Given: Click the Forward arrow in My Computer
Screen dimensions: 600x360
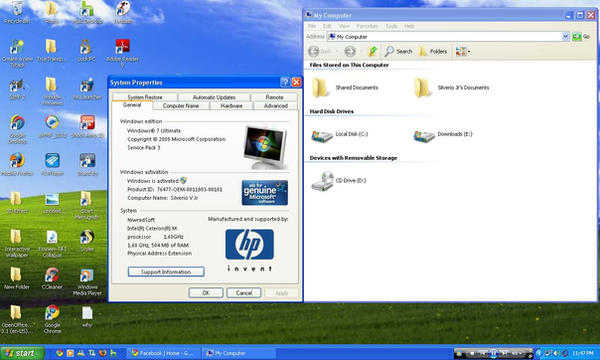Looking at the screenshot, I should click(350, 51).
